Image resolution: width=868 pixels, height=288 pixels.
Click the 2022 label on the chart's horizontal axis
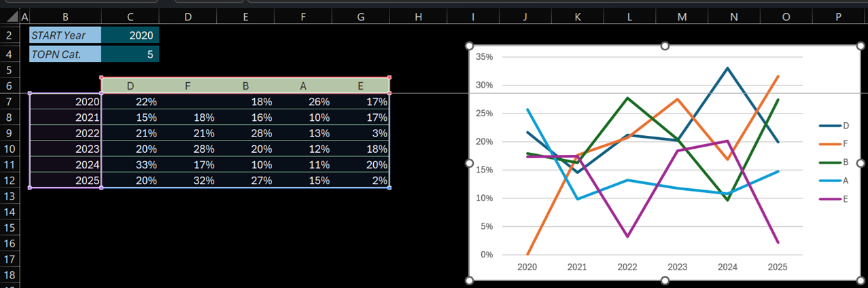(627, 268)
